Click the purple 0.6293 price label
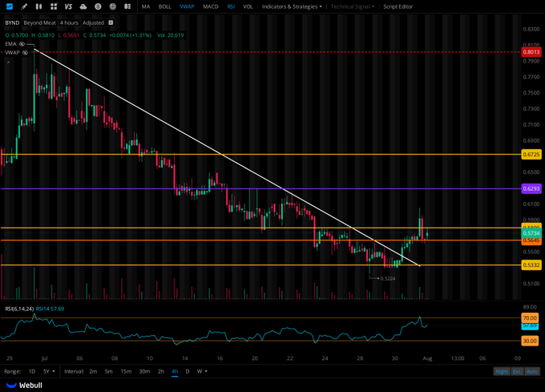The image size is (545, 392). coord(531,188)
